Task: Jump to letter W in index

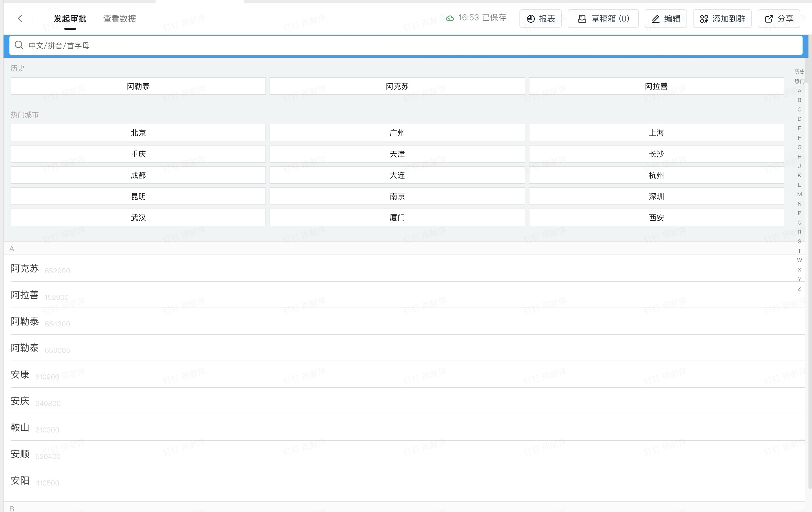Action: [x=799, y=260]
